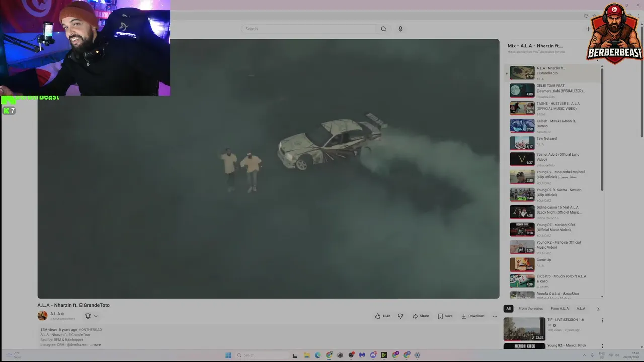Click the Mix - A.L.A - Nharzin playlist title
This screenshot has width=644, height=362.
tap(535, 46)
